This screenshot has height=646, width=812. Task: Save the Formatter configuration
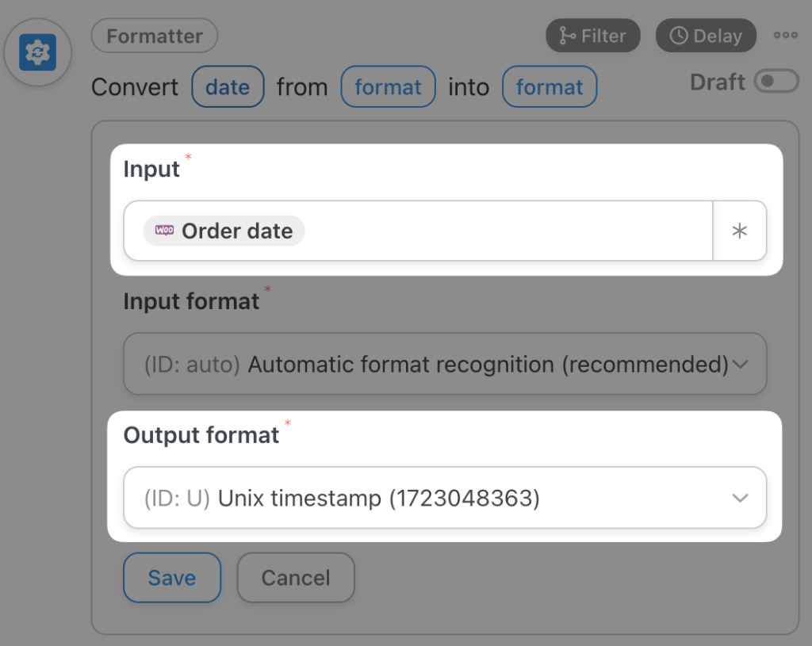tap(171, 578)
